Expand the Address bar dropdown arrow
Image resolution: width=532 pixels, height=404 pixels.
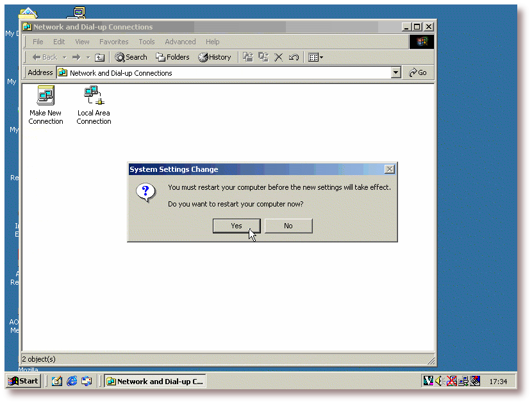396,73
